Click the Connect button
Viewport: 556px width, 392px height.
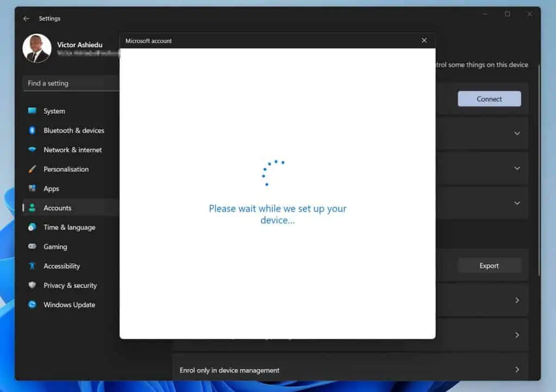click(489, 99)
